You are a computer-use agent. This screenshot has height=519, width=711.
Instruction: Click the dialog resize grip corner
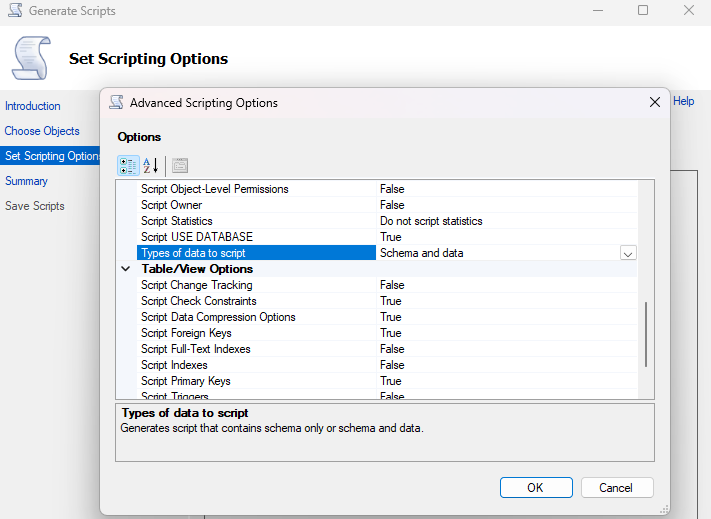tap(665, 509)
